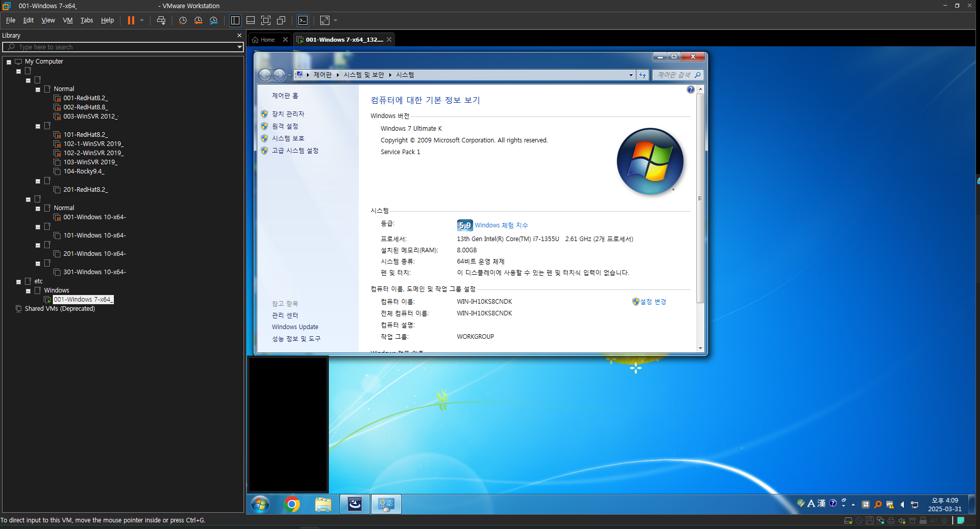Select 102-1-WinSVR 2019_ virtual machine
980x529 pixels.
pyautogui.click(x=88, y=144)
